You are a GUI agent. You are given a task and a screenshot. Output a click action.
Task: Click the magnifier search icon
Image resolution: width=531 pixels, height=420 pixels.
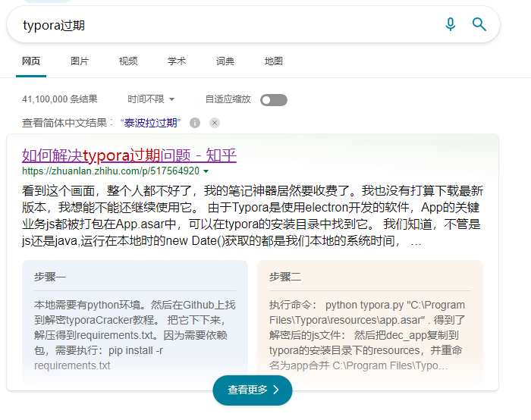[x=479, y=24]
